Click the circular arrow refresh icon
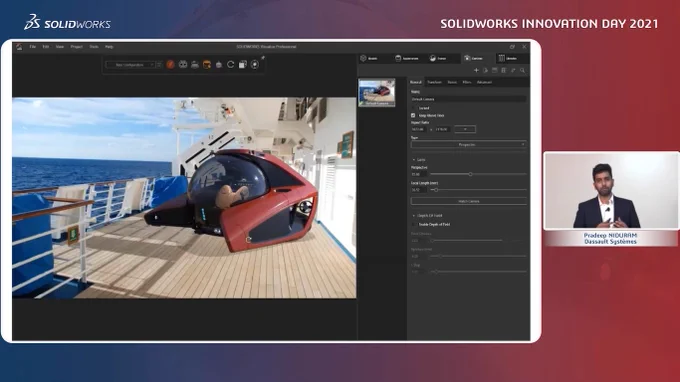The height and width of the screenshot is (382, 680). [231, 65]
